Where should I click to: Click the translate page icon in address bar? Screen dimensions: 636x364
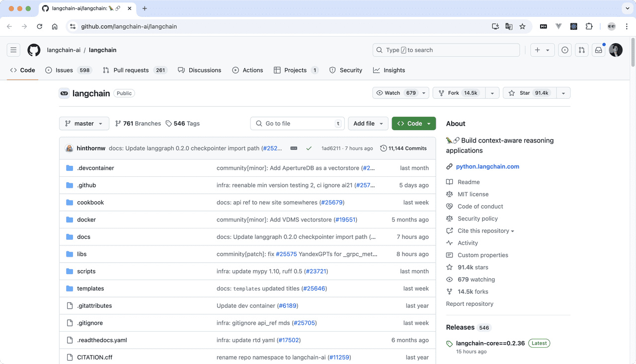coord(509,26)
